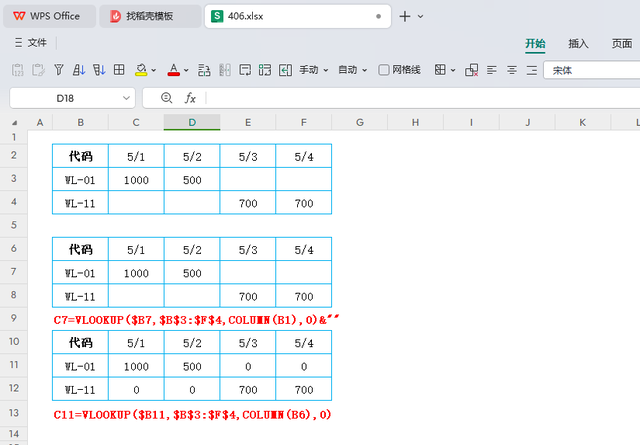Viewport: 640px width, 445px height.
Task: Click the paste-as-values clipboard icon
Action: coord(18,70)
